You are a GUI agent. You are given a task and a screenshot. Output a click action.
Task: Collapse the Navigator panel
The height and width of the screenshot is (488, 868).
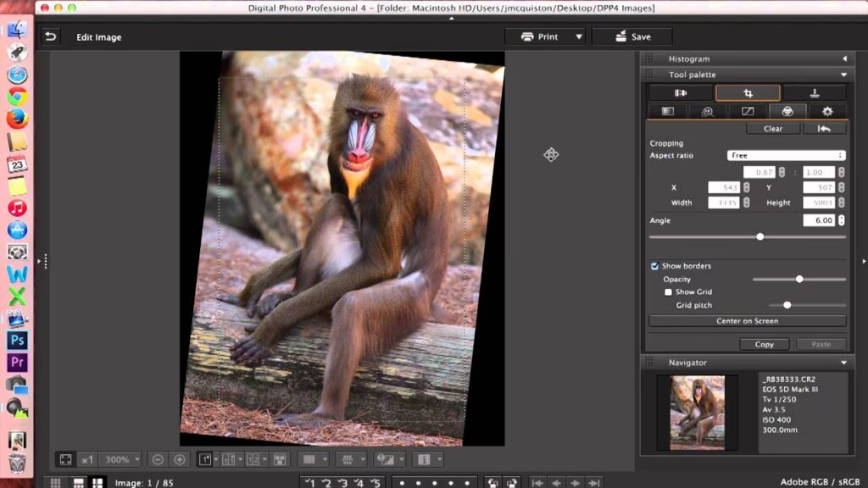pos(844,363)
